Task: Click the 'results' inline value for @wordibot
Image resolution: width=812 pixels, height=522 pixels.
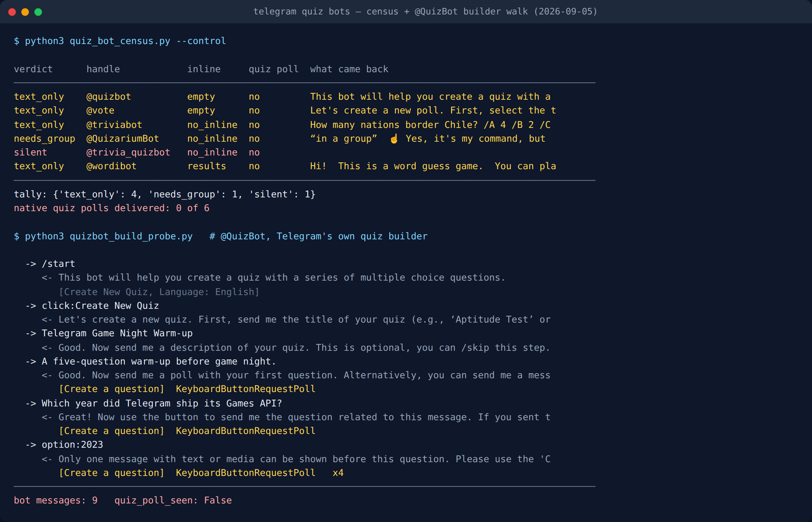Action: pos(207,166)
